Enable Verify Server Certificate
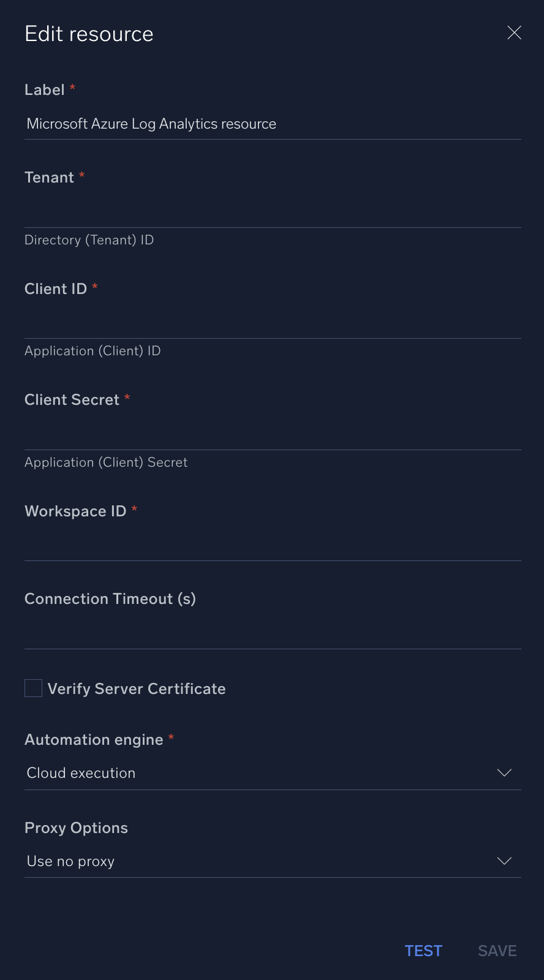544x980 pixels. coord(33,688)
